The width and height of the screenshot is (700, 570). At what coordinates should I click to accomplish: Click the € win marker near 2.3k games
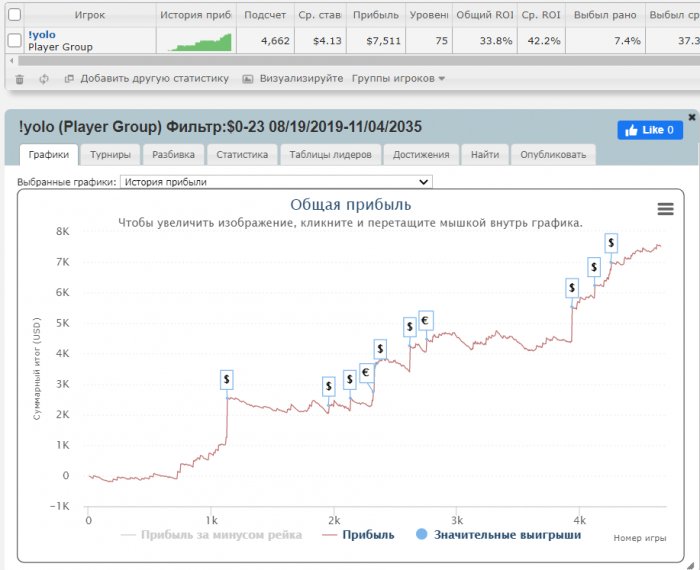click(366, 372)
